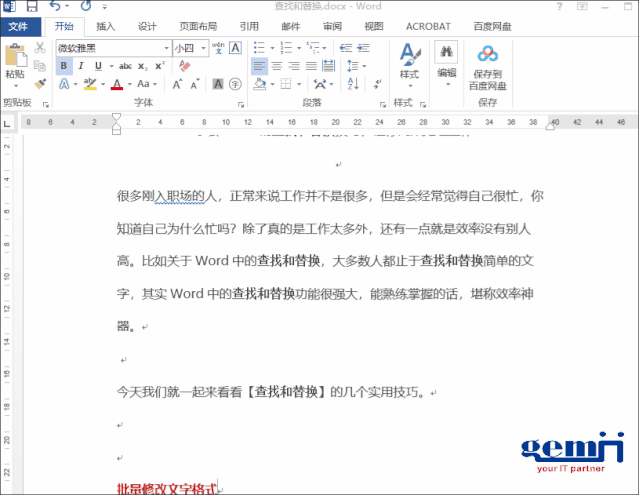The image size is (639, 495).
Task: Toggle Italic formatting
Action: click(81, 66)
